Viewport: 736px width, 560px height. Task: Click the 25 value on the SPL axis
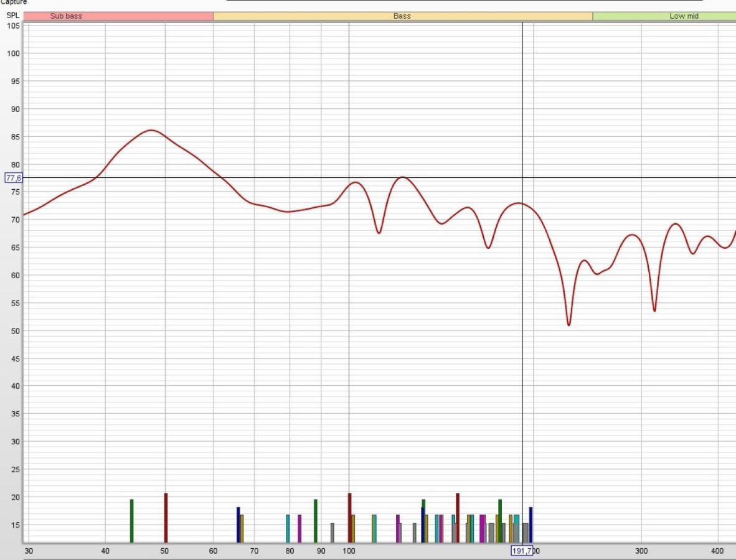16,470
